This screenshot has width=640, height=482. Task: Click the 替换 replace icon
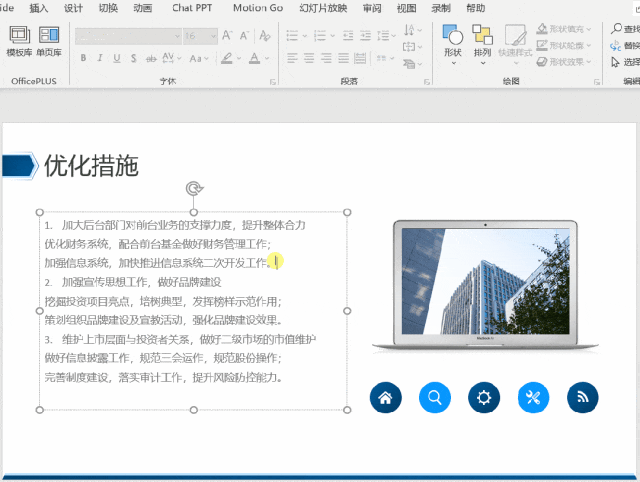[x=616, y=45]
